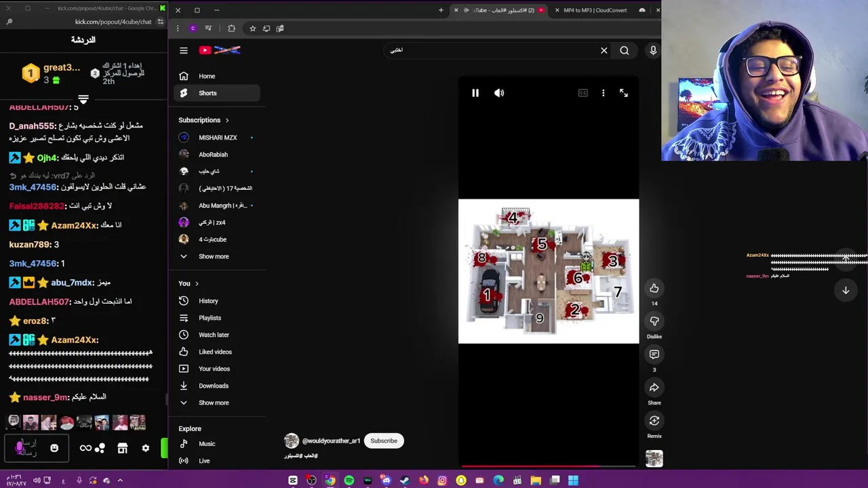Image resolution: width=868 pixels, height=488 pixels.
Task: Mute the Shorts video volume
Action: [x=499, y=93]
